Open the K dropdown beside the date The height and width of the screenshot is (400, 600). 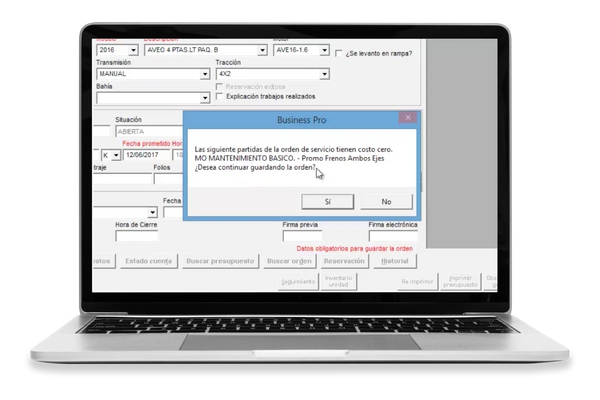click(116, 155)
